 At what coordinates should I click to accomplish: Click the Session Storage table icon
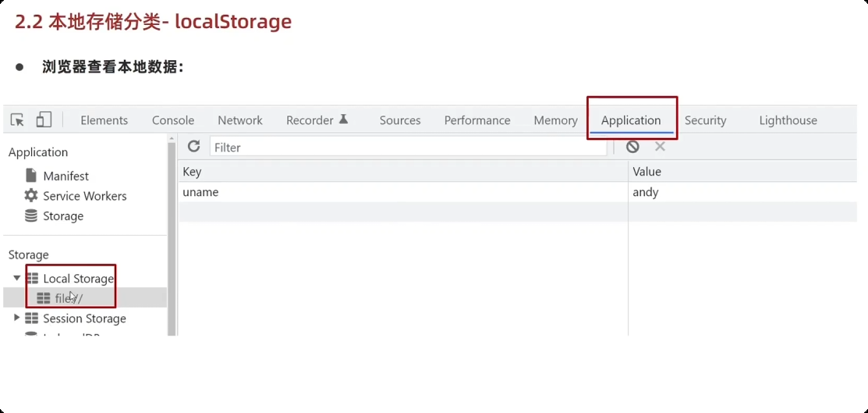[x=32, y=319]
